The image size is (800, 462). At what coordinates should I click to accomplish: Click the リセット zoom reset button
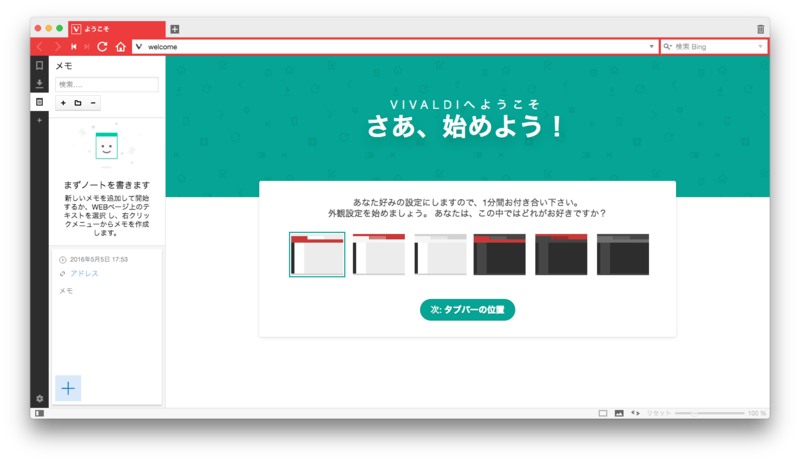pyautogui.click(x=658, y=413)
